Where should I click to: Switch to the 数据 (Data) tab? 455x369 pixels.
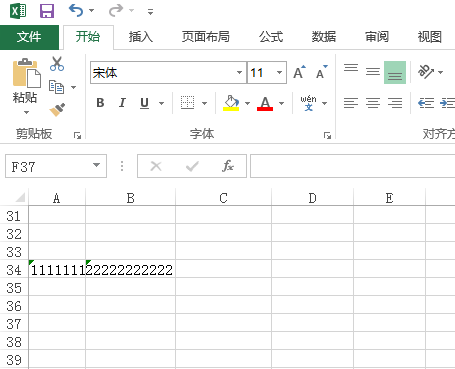point(324,37)
